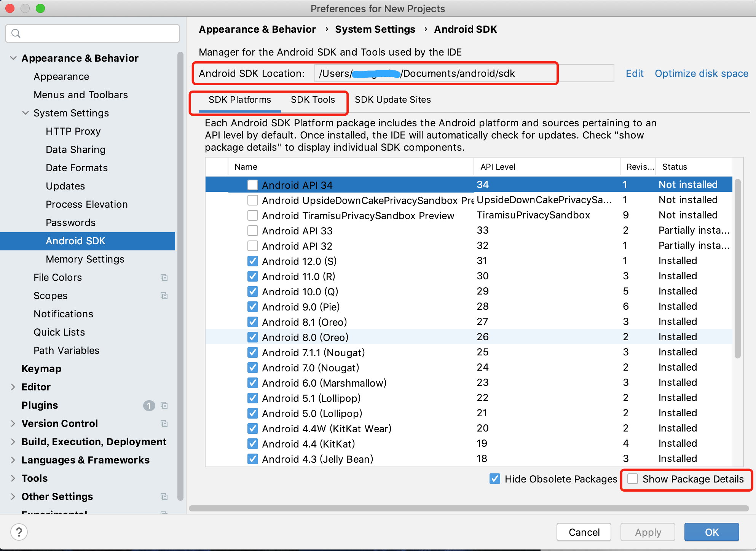
Task: Toggle Hide Obsolete Packages checkbox
Action: [495, 479]
